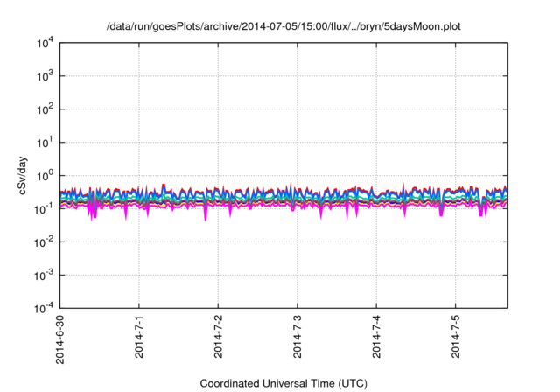This screenshot has width=560, height=392.
Task: Click the 2014-7-2 date tick label
Action: pos(218,336)
